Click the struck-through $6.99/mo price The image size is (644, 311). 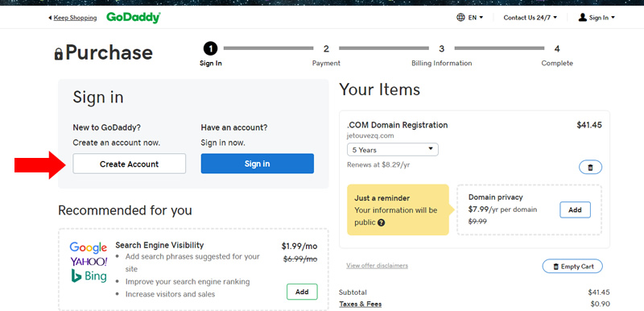pos(299,259)
